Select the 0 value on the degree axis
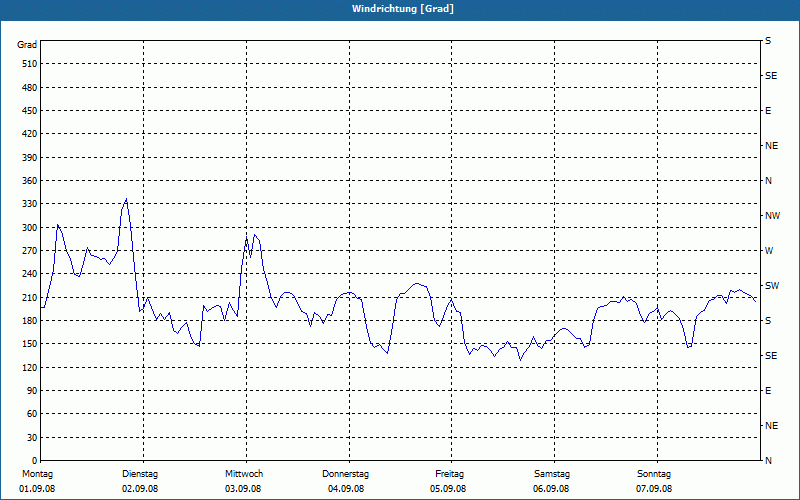Screen dimensions: 800x500 pyautogui.click(x=35, y=461)
